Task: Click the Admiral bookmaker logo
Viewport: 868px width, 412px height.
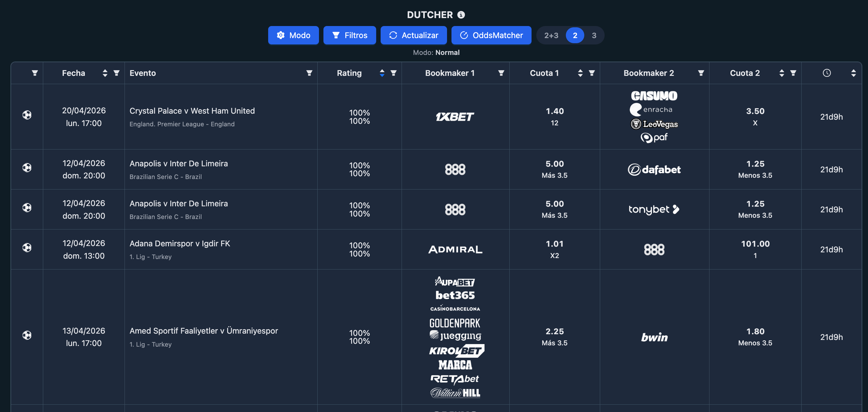Action: click(455, 249)
